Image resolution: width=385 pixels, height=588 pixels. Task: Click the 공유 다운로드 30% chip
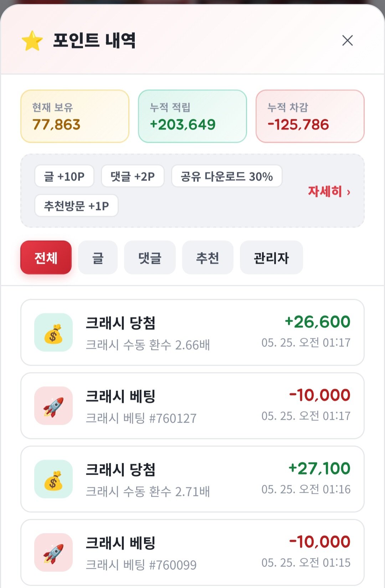coord(227,176)
